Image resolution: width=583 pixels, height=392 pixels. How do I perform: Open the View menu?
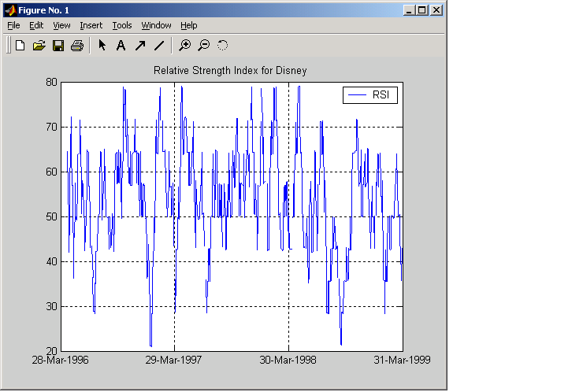pos(61,26)
